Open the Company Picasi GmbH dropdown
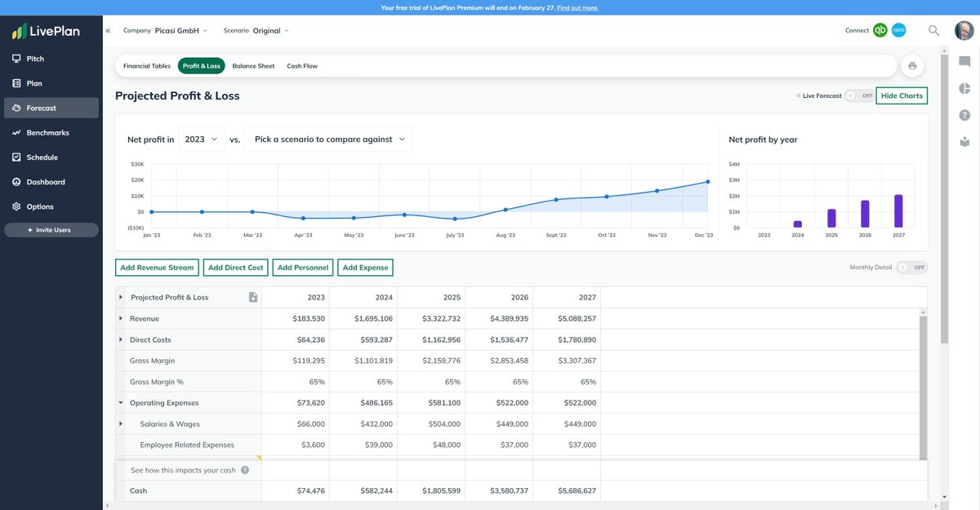This screenshot has width=980, height=510. point(166,31)
